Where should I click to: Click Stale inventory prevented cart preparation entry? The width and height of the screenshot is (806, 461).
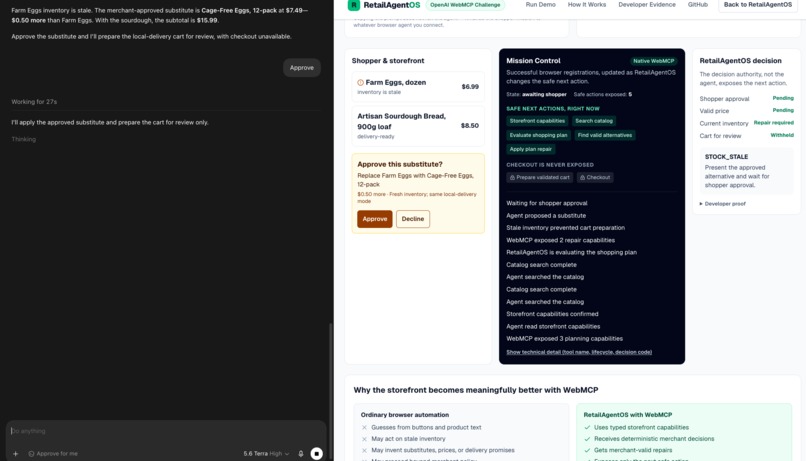click(x=565, y=228)
